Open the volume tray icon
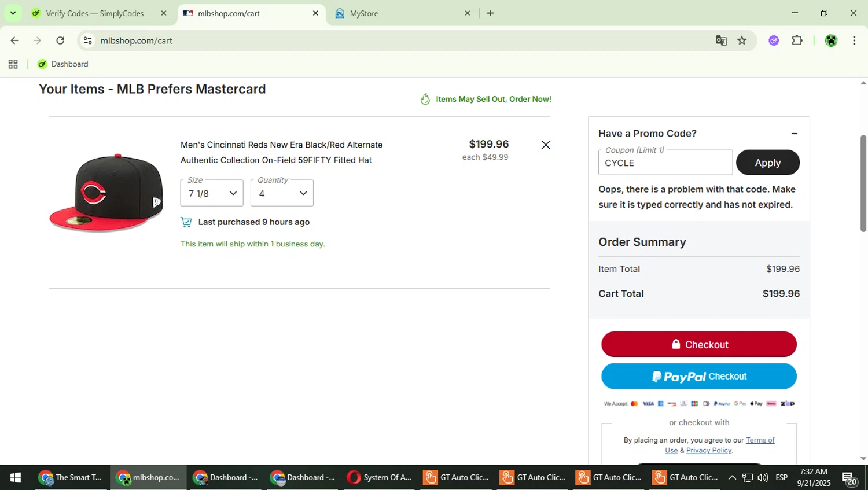This screenshot has height=490, width=868. pyautogui.click(x=763, y=477)
